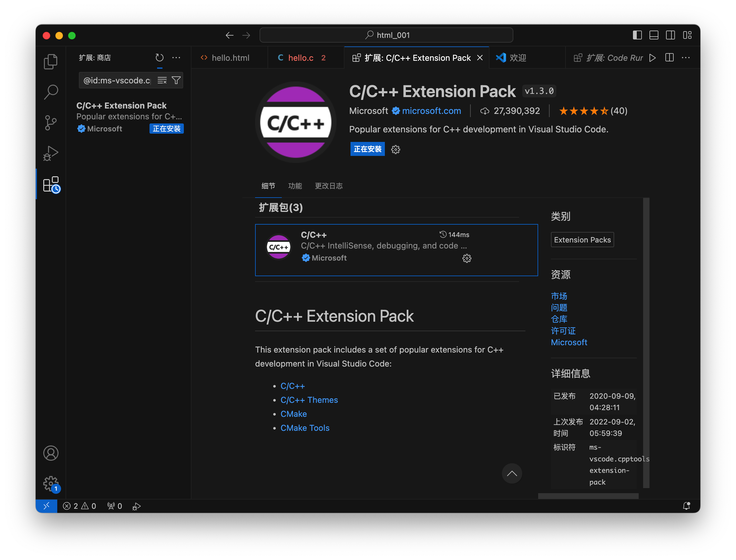Click the vertical scrollbar in details pane
This screenshot has height=560, width=736.
[x=646, y=343]
